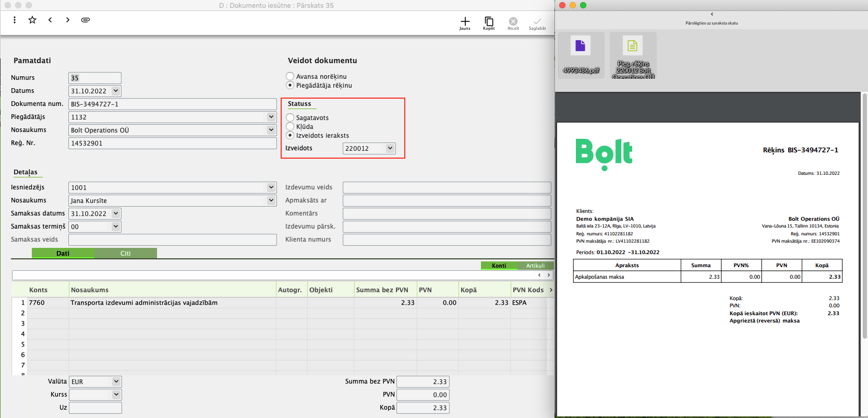Open the Samaksas datums date dropdown
Viewport: 868px width, 418px height.
click(116, 213)
